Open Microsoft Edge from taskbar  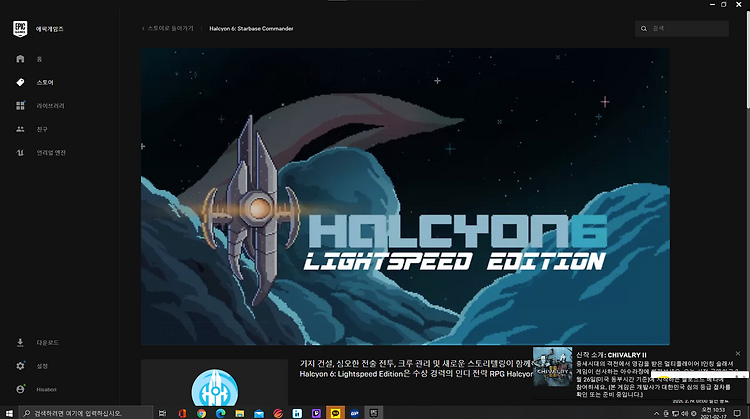(x=221, y=413)
